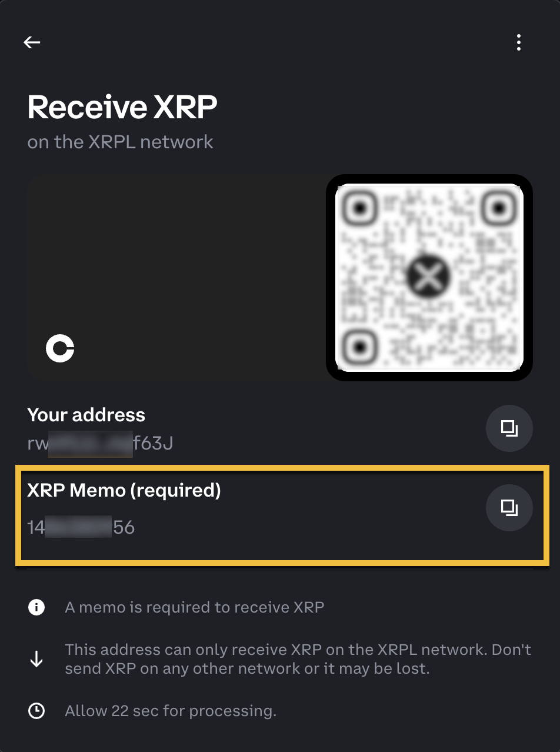Click 'on the XRPL network' subtitle
This screenshot has height=752, width=560.
pos(120,142)
